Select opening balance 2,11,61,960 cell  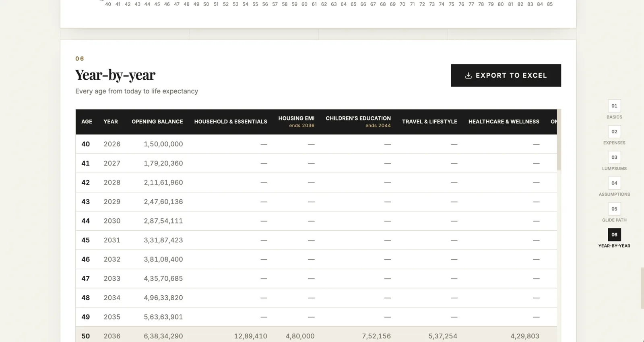163,182
